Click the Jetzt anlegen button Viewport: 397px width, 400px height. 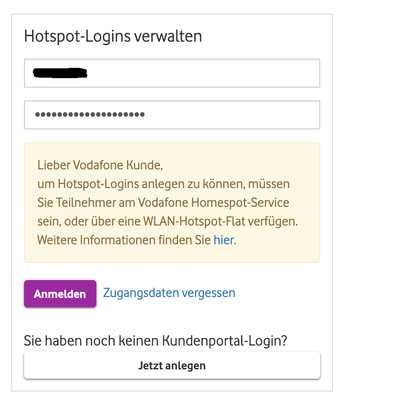coord(172,365)
